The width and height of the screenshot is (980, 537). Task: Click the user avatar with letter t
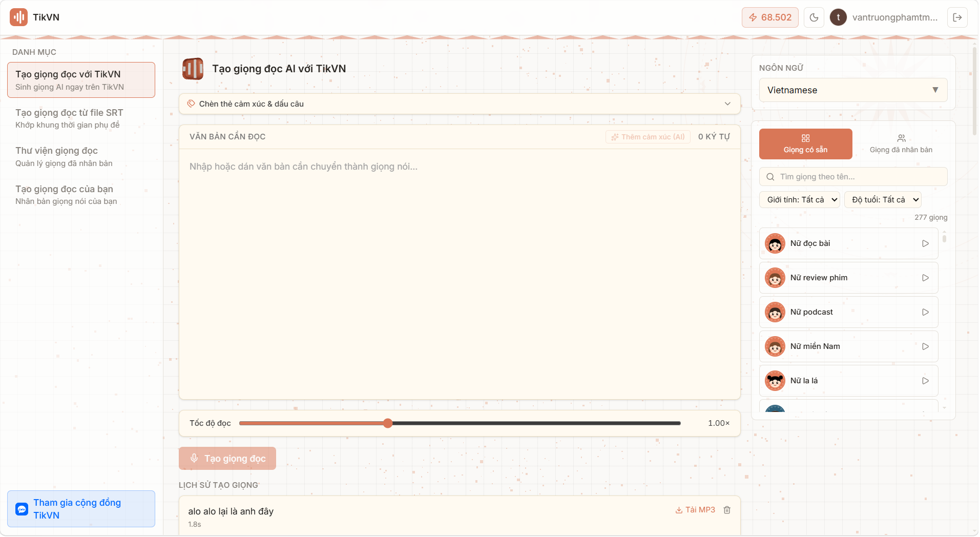pos(838,17)
